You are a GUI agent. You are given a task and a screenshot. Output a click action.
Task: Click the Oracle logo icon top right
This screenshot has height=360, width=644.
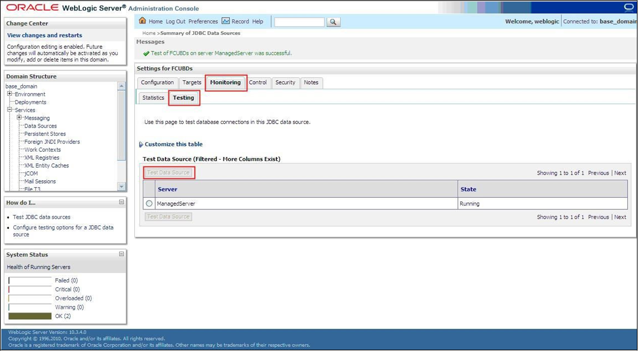[629, 8]
